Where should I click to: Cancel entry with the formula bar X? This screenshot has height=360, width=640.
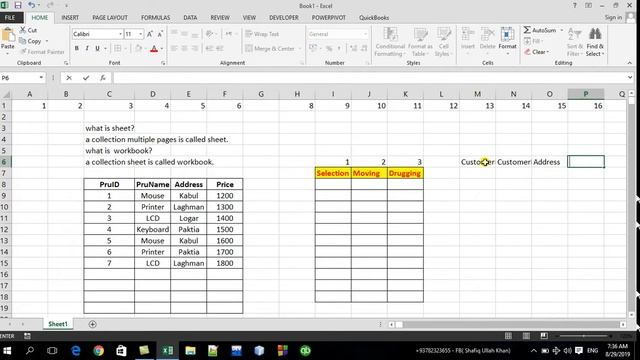69,78
